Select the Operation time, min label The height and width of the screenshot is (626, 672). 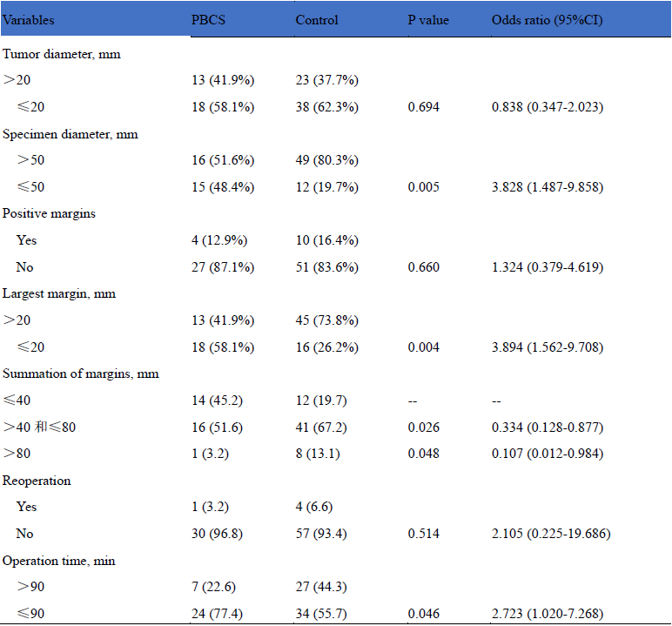point(59,561)
